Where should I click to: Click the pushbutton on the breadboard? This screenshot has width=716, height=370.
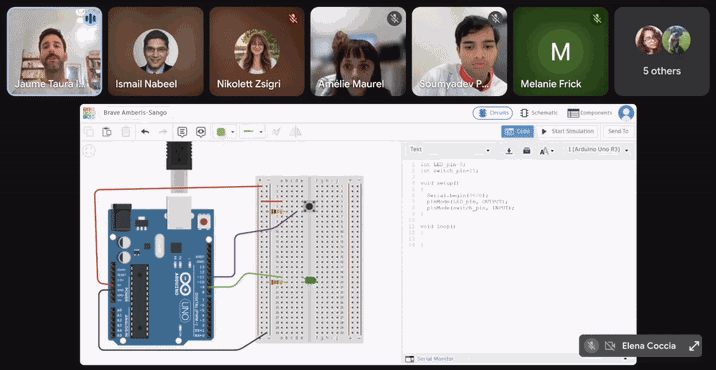pyautogui.click(x=310, y=207)
